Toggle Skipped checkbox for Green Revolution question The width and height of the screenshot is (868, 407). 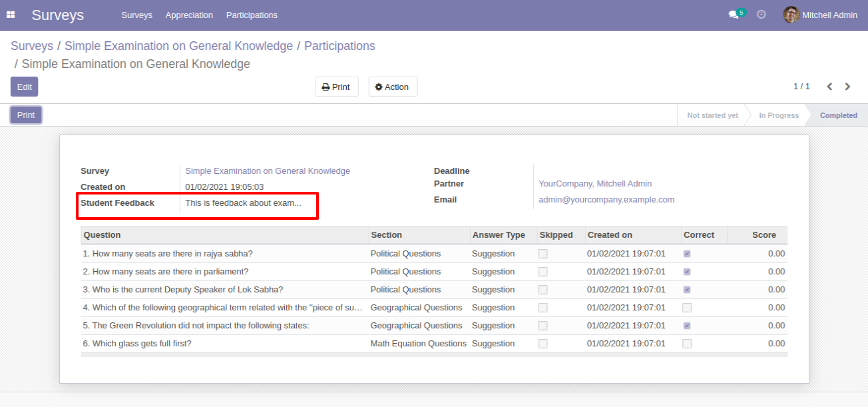(x=543, y=326)
